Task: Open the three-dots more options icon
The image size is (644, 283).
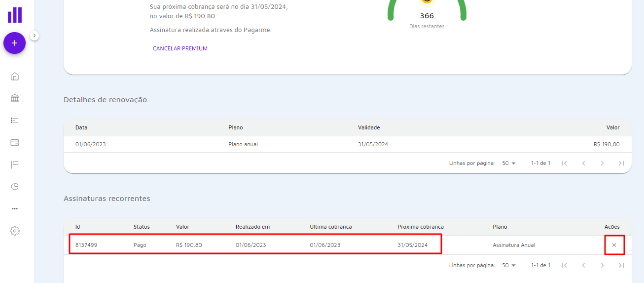Action: click(15, 208)
